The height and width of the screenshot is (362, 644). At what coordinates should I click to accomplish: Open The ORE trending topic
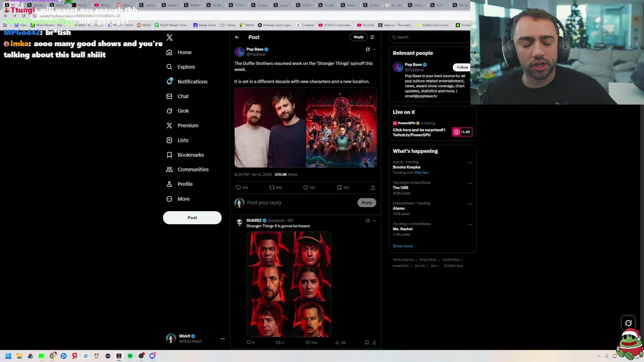tap(401, 188)
